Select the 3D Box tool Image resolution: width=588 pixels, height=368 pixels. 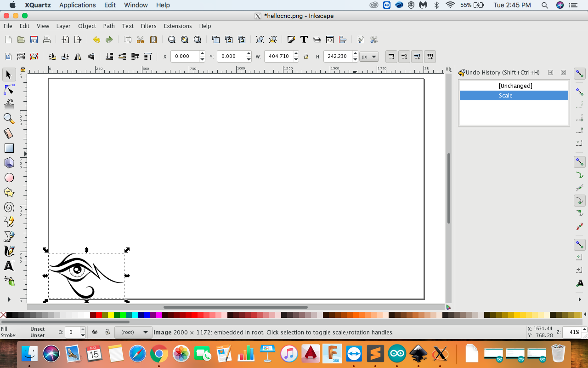pos(9,163)
